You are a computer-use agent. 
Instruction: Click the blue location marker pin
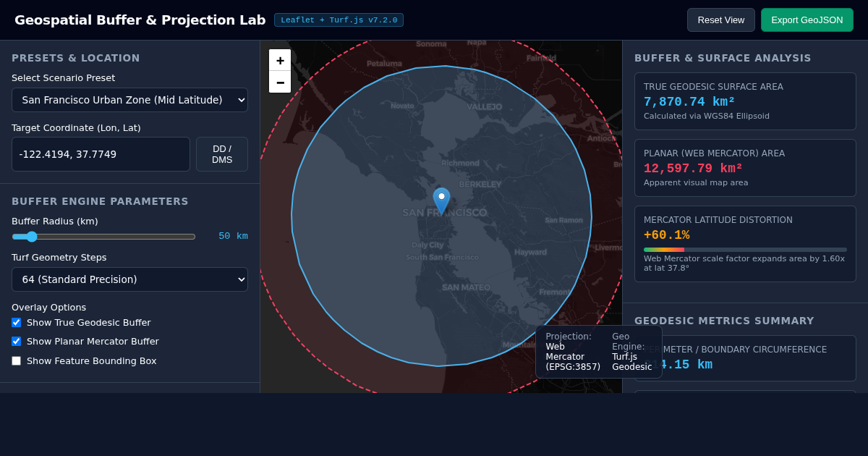coord(441,201)
